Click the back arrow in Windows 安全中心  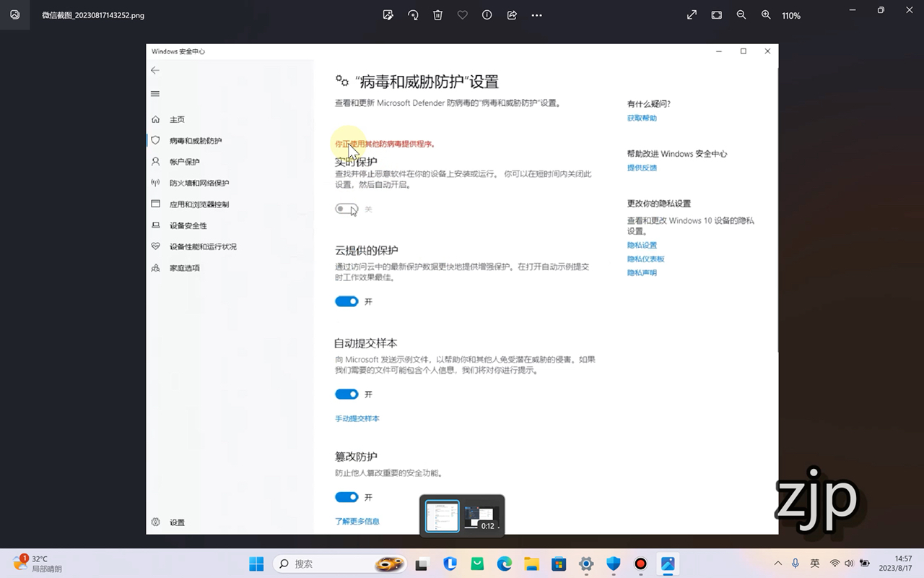coord(154,70)
